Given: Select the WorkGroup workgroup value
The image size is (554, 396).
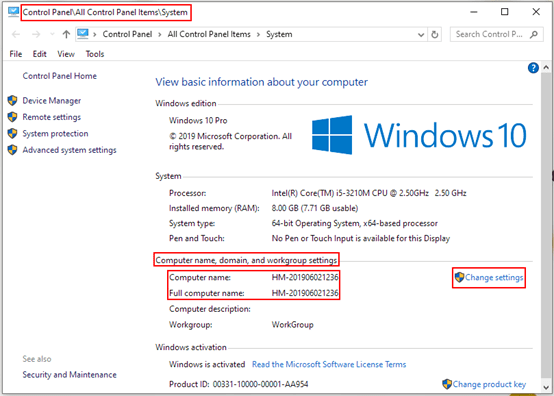Looking at the screenshot, I should click(292, 325).
